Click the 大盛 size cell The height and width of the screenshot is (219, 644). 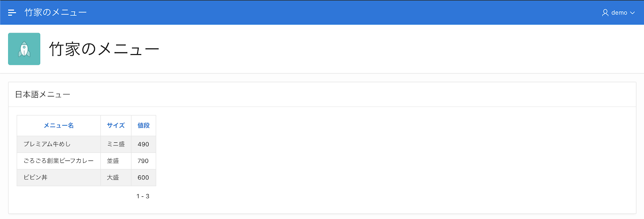[116, 177]
